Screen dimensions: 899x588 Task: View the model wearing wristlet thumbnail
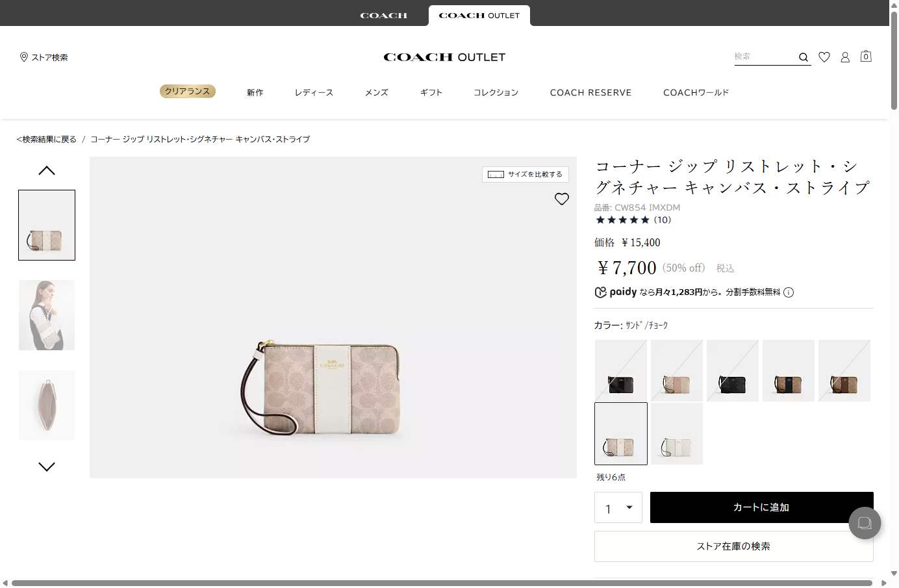click(47, 315)
